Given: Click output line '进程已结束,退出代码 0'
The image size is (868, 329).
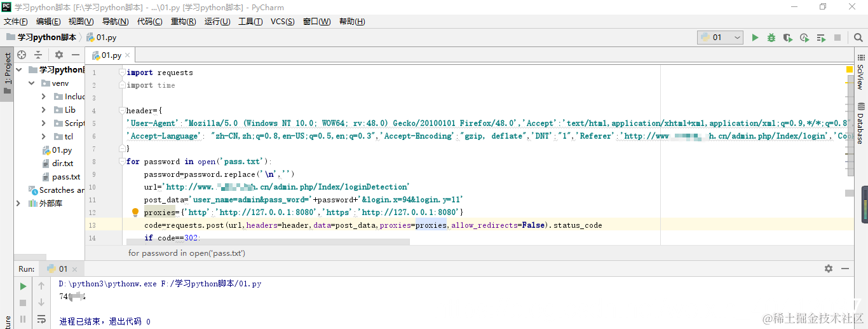Looking at the screenshot, I should (x=105, y=321).
